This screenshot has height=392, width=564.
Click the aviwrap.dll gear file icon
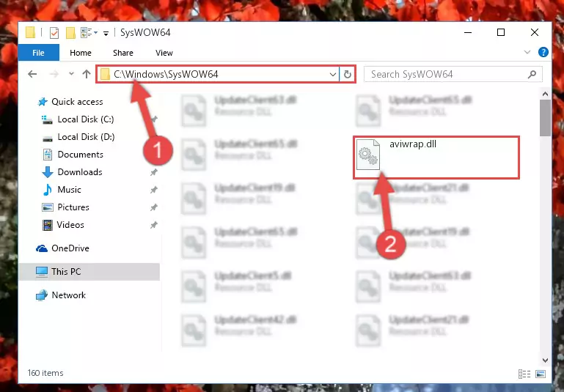coord(367,155)
